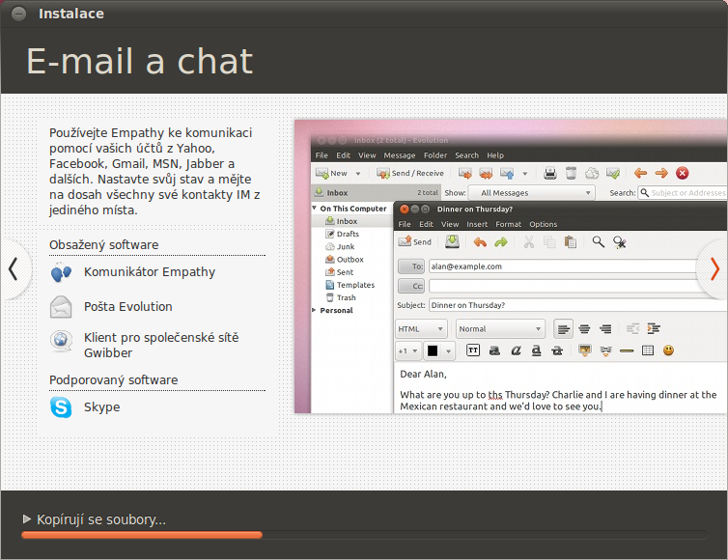
Task: Open Format menu in the compose window
Action: [x=509, y=224]
